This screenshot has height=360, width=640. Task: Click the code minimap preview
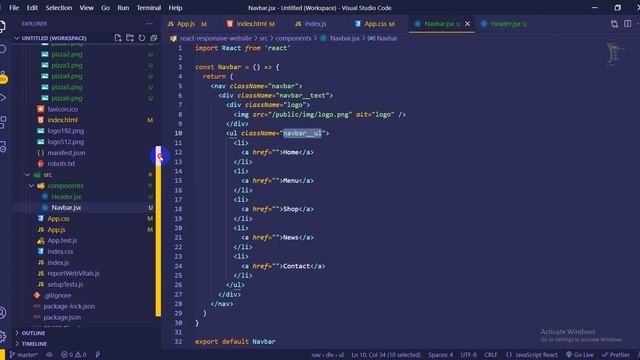coord(614,53)
